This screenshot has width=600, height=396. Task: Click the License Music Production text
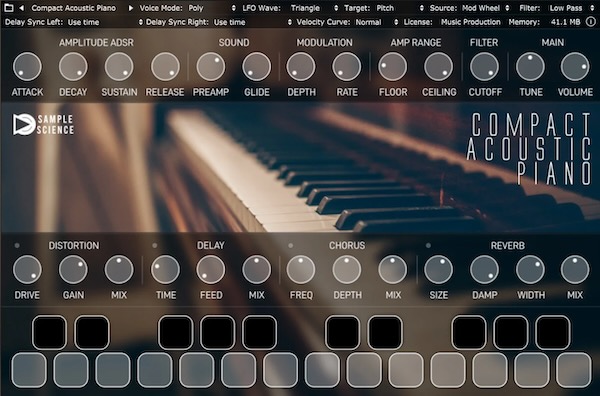point(452,22)
